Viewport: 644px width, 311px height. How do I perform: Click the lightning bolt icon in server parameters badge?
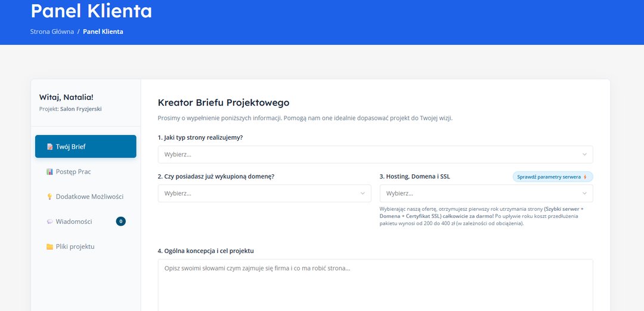click(585, 177)
